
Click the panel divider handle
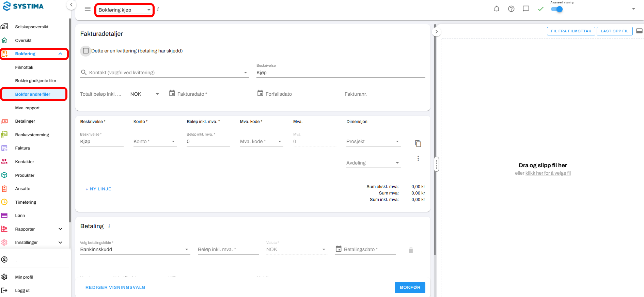point(436,165)
